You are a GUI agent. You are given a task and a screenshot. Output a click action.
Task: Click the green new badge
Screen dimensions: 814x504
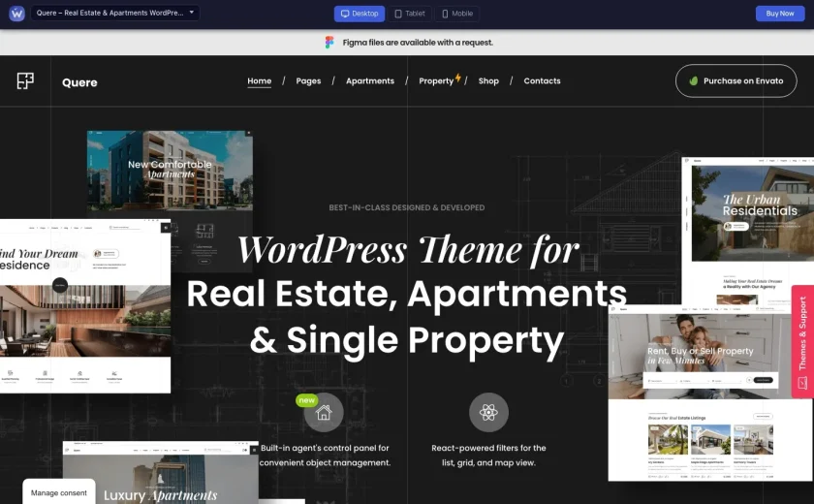click(306, 400)
